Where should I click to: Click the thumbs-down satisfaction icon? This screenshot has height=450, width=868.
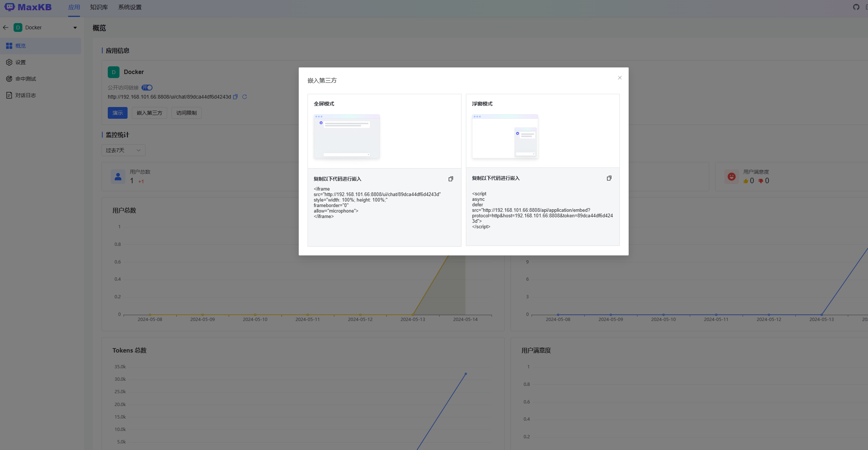pyautogui.click(x=761, y=181)
